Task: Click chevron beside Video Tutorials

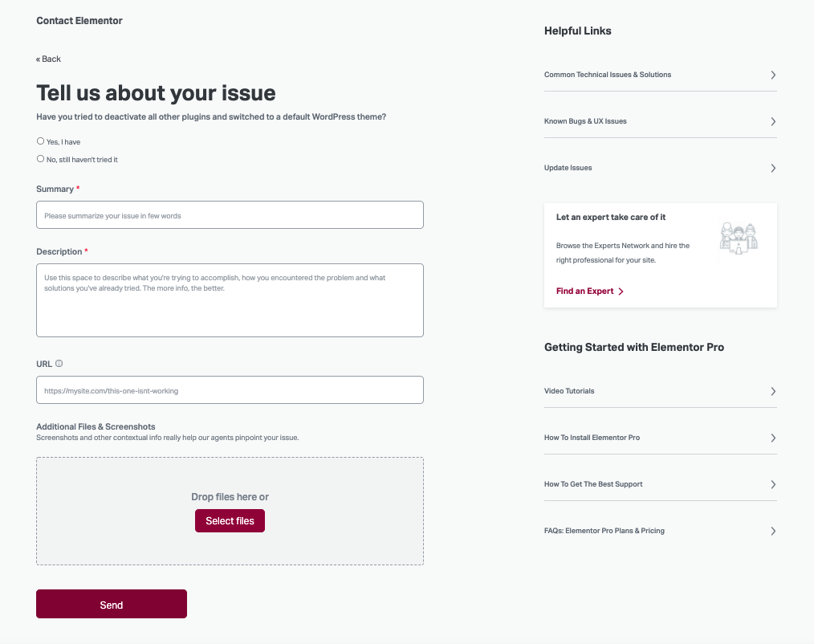Action: pos(773,391)
